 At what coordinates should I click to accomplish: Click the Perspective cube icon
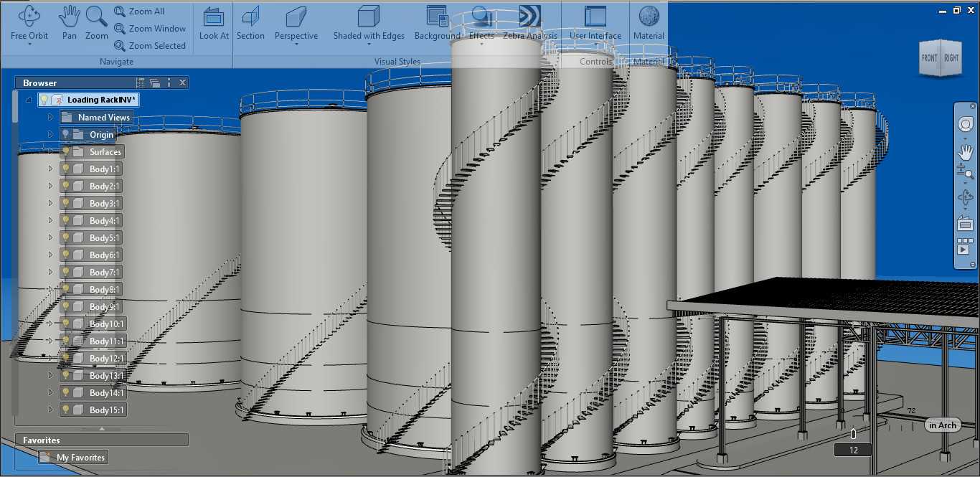[296, 16]
